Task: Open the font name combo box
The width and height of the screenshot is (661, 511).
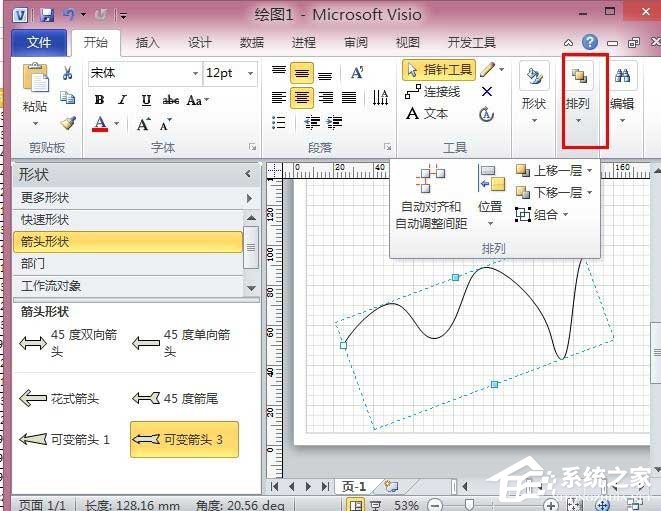Action: tap(144, 73)
